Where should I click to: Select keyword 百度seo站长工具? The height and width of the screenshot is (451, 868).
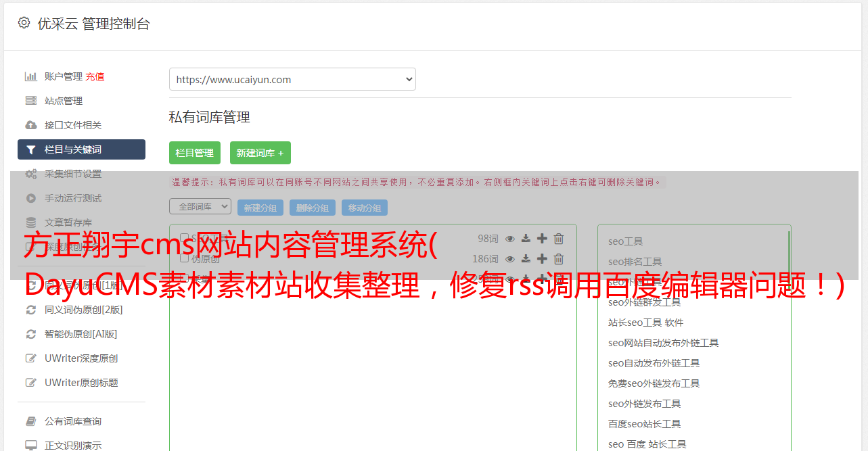644,424
